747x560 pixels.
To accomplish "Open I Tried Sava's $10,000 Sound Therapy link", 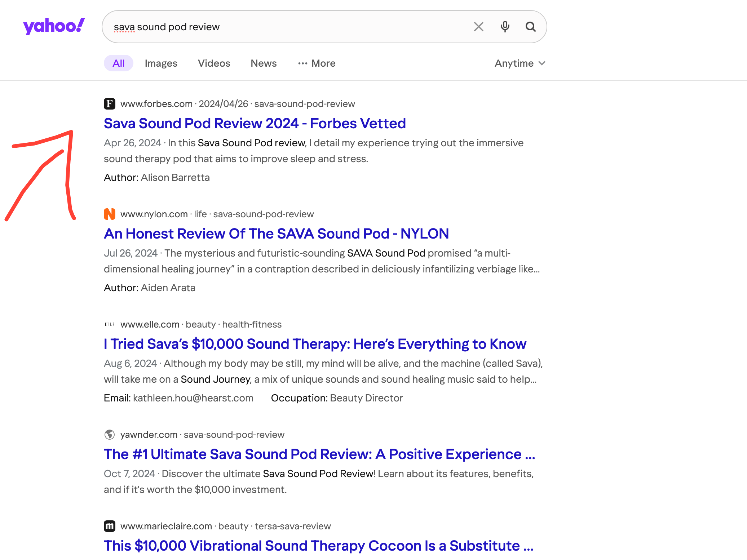I will pos(315,344).
